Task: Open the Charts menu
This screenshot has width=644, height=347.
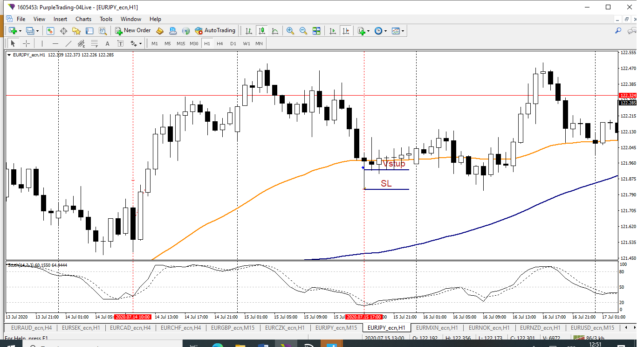Action: tap(83, 19)
